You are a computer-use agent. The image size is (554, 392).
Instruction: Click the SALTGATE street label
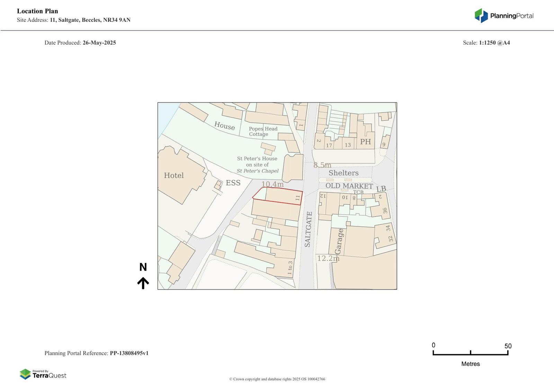pyautogui.click(x=308, y=229)
